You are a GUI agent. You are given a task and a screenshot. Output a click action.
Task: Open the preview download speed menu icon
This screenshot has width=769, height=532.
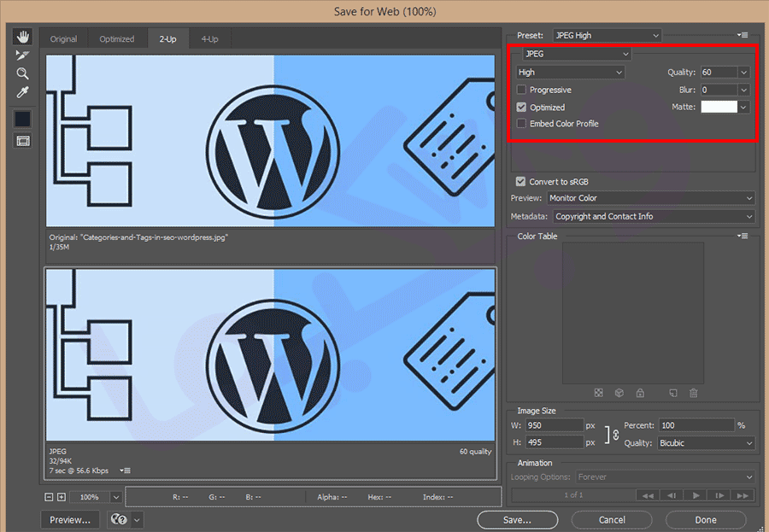pos(126,471)
